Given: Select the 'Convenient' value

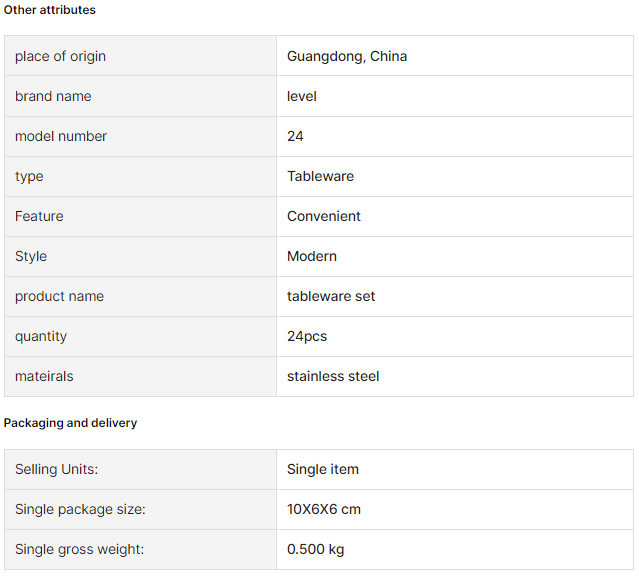Looking at the screenshot, I should pyautogui.click(x=324, y=216).
